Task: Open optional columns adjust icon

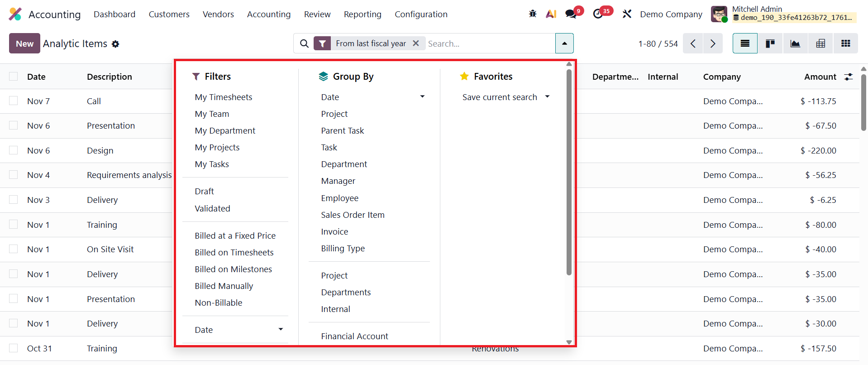Action: pos(849,77)
